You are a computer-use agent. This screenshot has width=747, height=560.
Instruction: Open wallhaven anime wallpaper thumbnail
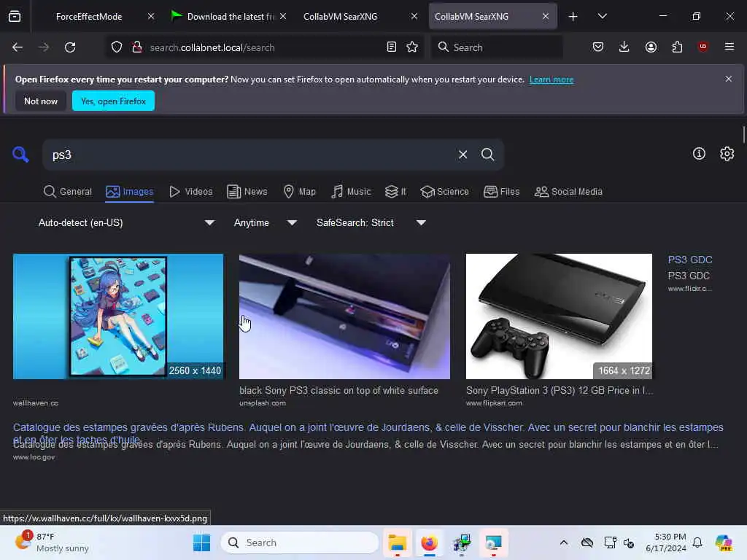click(x=118, y=316)
